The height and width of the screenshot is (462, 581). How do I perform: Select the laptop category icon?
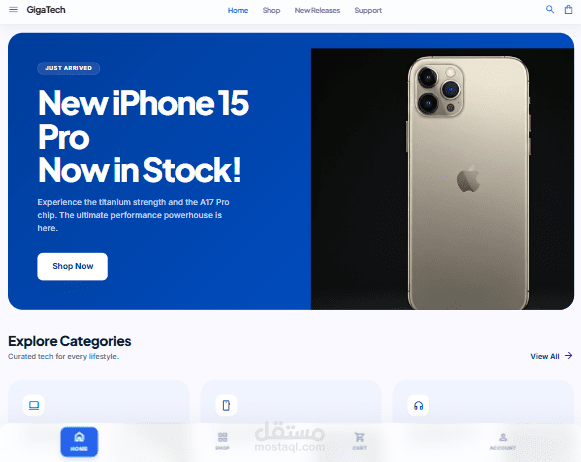(x=34, y=405)
